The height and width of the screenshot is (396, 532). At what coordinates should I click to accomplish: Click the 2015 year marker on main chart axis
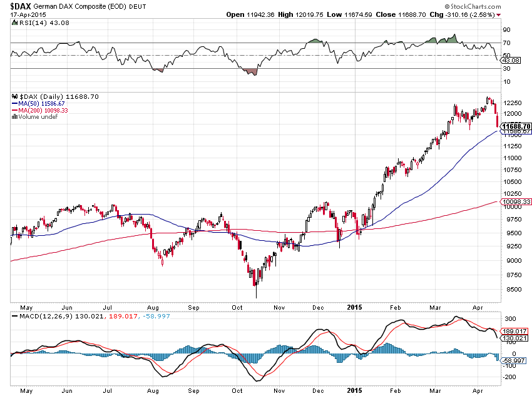pyautogui.click(x=354, y=307)
